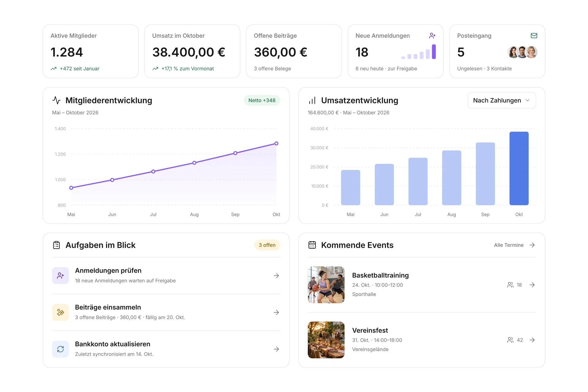Open the Bankkonto aktualisieren arrow
The image size is (588, 392).
[x=276, y=349]
